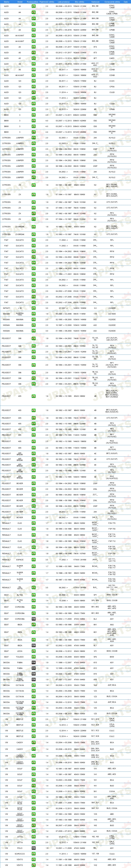The width and height of the screenshot is (131, 868).
Task: Click the petrol icon in Seat Leon row
Action: click(34, 651)
